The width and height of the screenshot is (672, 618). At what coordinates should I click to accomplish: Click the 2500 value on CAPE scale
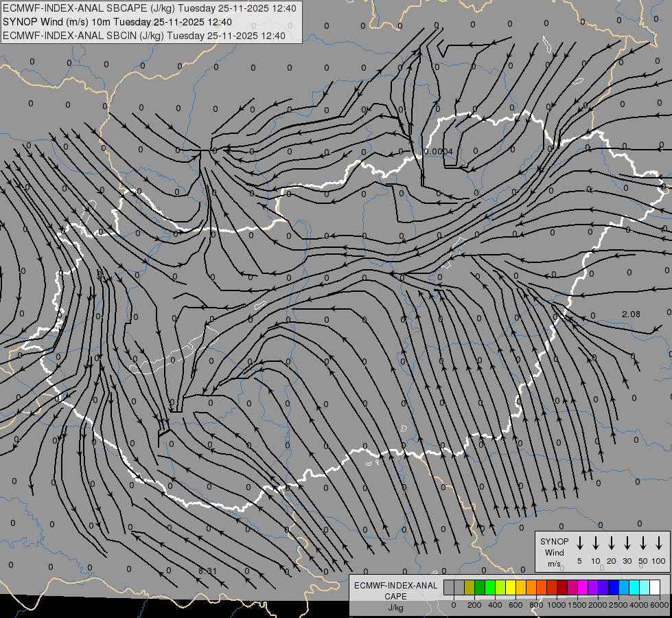point(618,605)
